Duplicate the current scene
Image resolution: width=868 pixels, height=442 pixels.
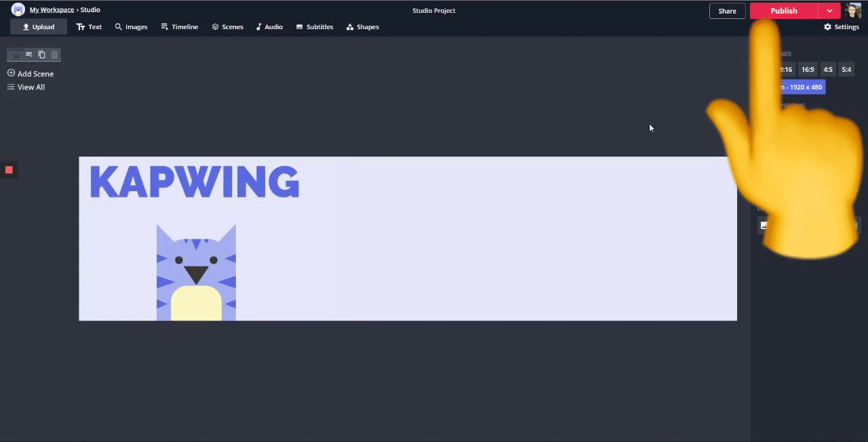(41, 54)
